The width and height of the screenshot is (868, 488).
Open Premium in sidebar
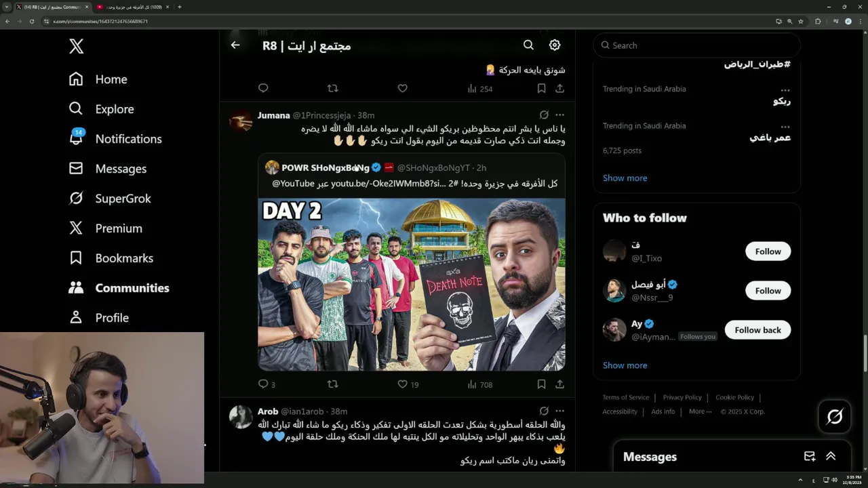[x=106, y=228]
